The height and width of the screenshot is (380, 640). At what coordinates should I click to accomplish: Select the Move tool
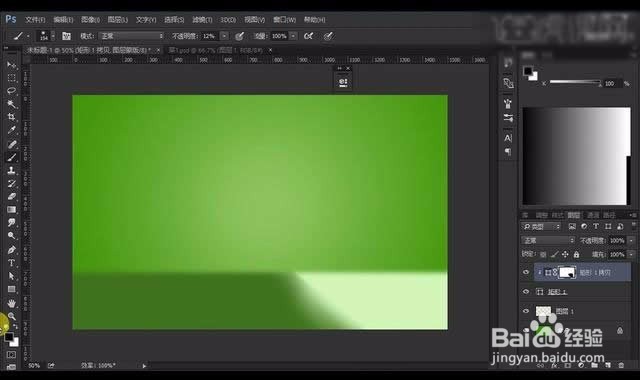[11, 65]
